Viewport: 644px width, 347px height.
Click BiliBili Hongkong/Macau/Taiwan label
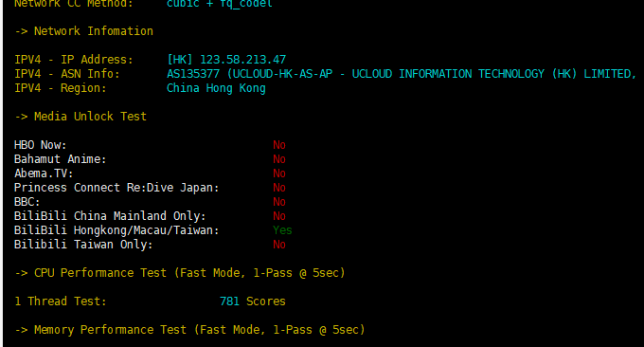(x=116, y=230)
